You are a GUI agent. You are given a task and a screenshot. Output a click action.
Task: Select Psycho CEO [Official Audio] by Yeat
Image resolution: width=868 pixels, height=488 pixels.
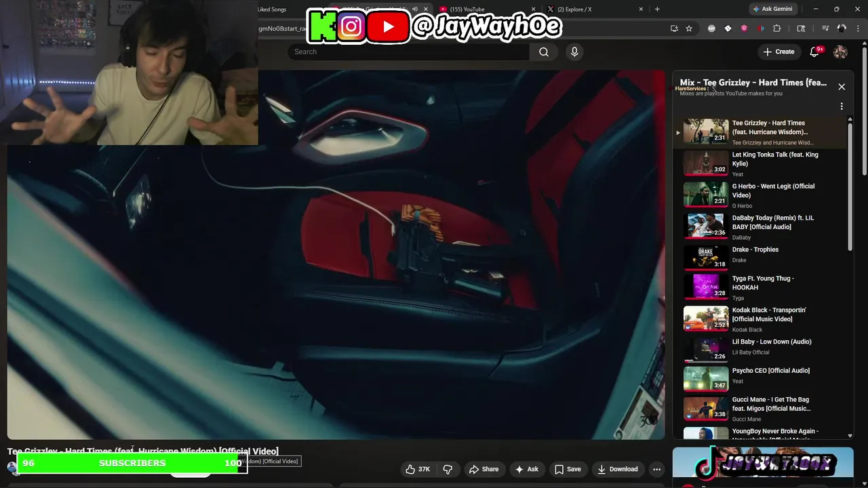(759, 379)
